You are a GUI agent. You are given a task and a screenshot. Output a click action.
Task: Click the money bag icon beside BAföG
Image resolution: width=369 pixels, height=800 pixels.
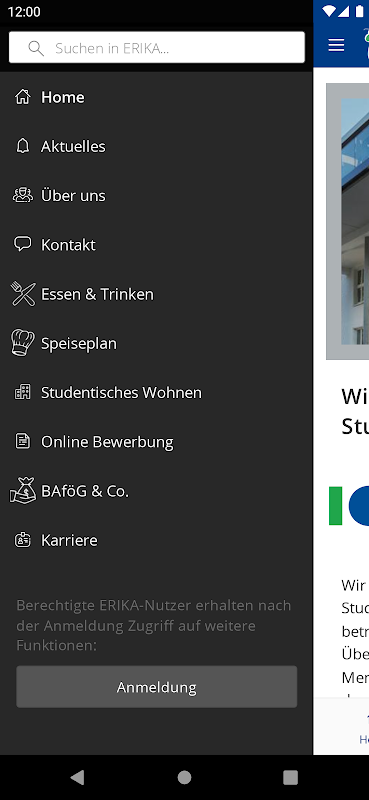[23, 491]
